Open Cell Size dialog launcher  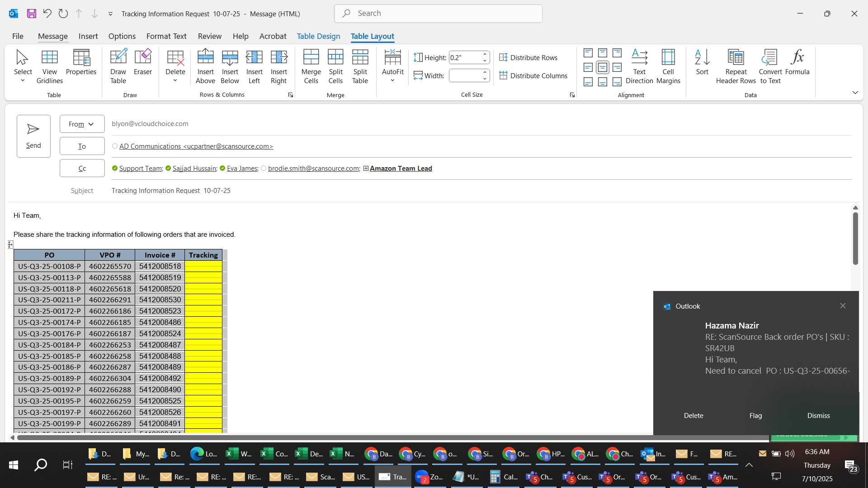tap(572, 95)
